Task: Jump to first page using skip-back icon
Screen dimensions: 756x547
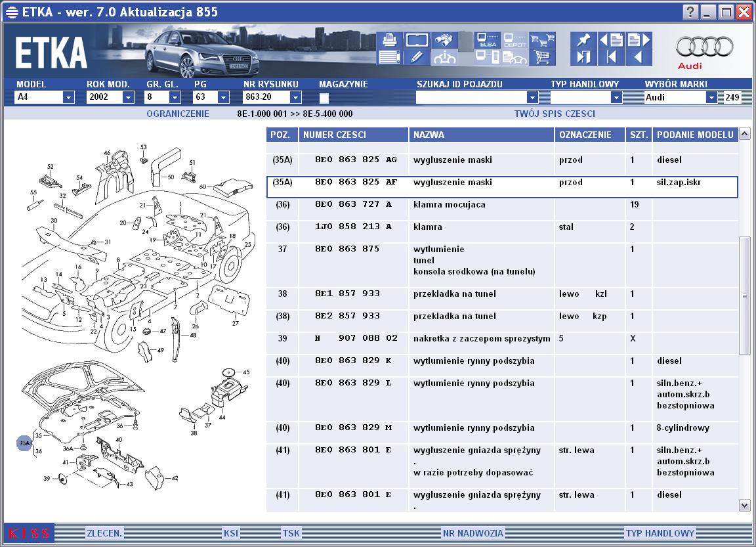Action: [611, 57]
